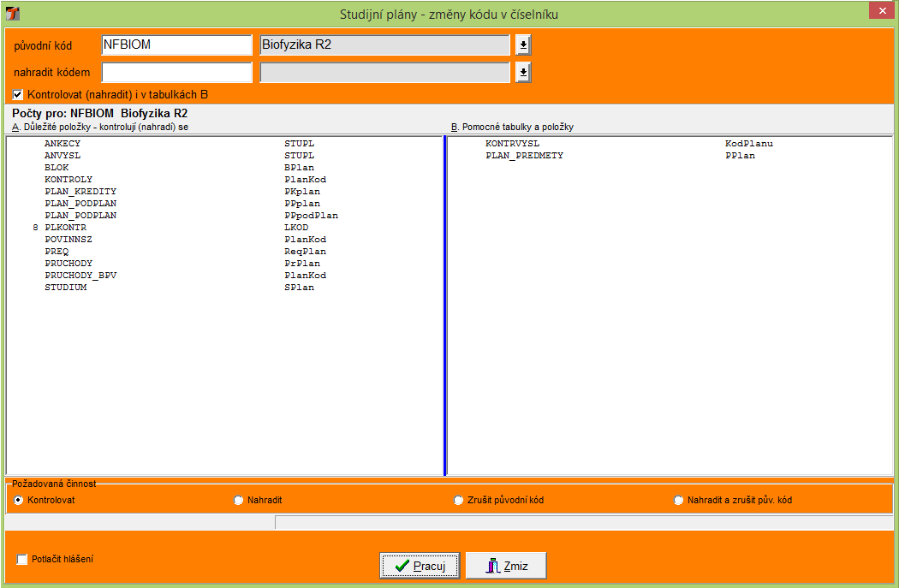Screen dimensions: 899x588
Task: Open the nahradit kódem dropdown arrow
Action: [523, 73]
